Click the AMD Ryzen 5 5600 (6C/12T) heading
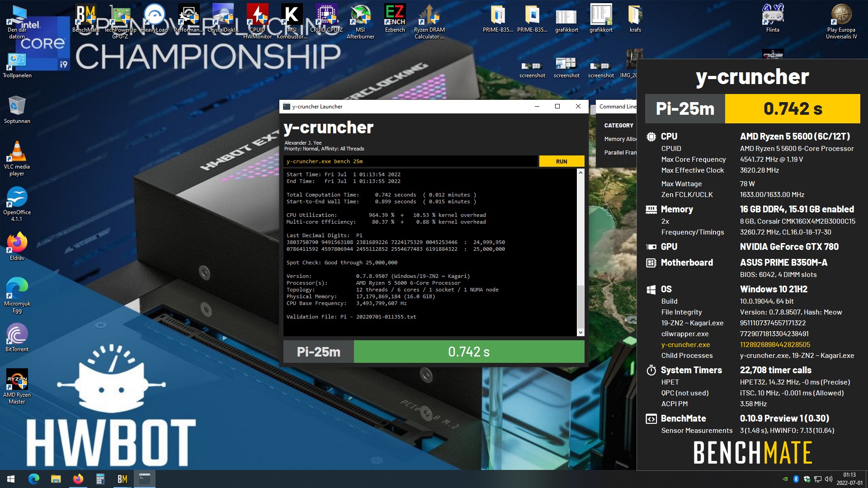This screenshot has width=868, height=488. point(795,136)
